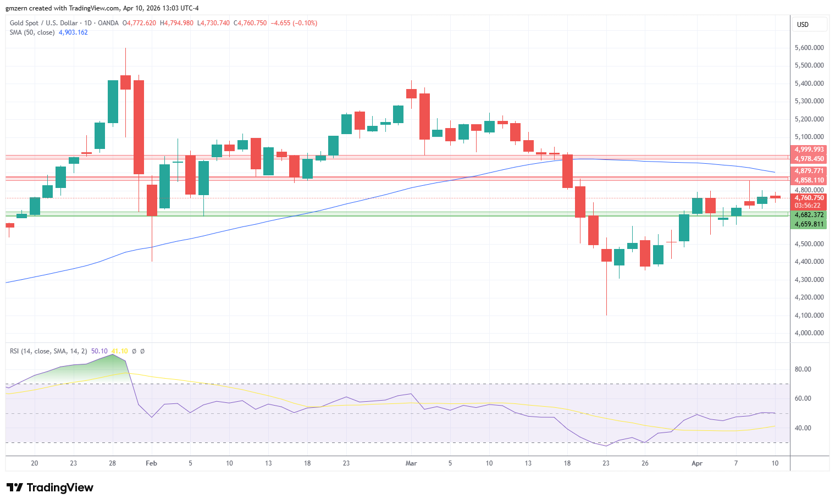Select the RSI (14, close, SMA, 14, 2) label
The height and width of the screenshot is (504, 835).
(48, 351)
